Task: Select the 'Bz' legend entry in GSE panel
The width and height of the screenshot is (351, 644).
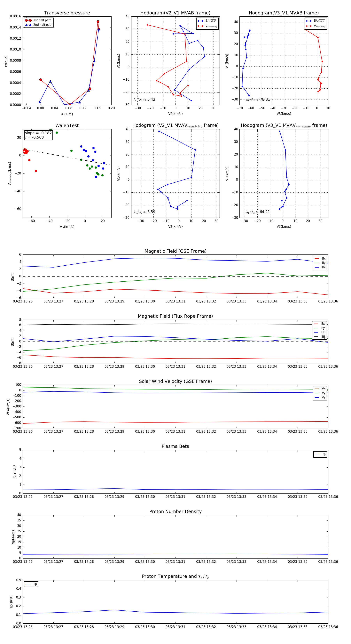Action: pyautogui.click(x=320, y=268)
